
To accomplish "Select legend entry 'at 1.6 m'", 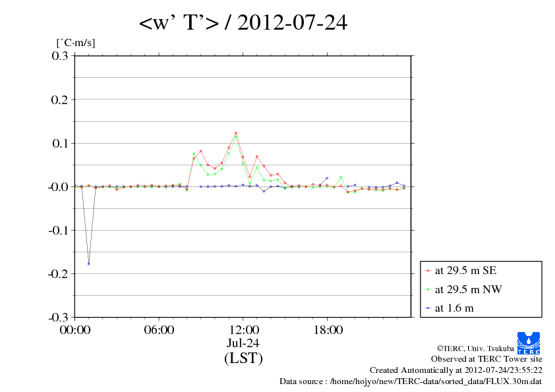I will pyautogui.click(x=454, y=308).
